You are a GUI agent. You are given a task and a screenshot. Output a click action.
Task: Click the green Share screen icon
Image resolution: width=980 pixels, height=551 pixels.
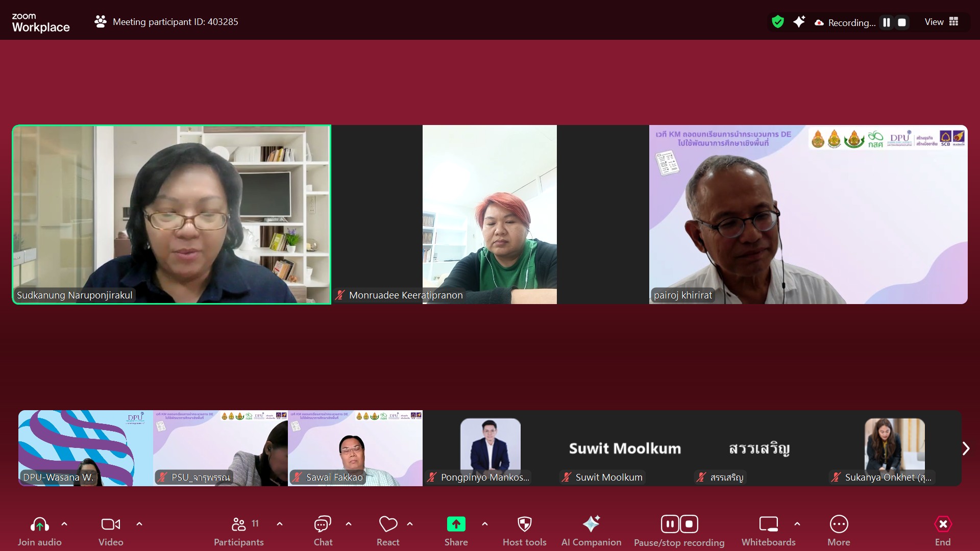coord(456,524)
